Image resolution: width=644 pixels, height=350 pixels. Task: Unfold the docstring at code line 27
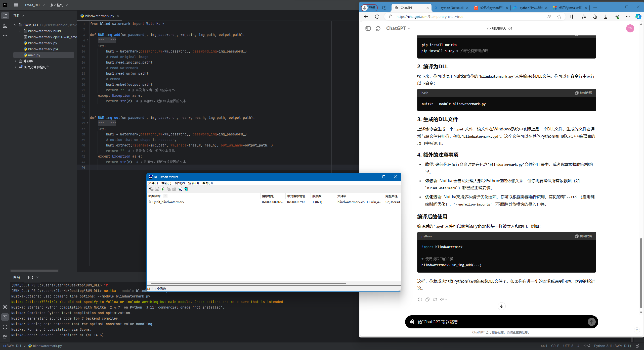[x=88, y=123]
